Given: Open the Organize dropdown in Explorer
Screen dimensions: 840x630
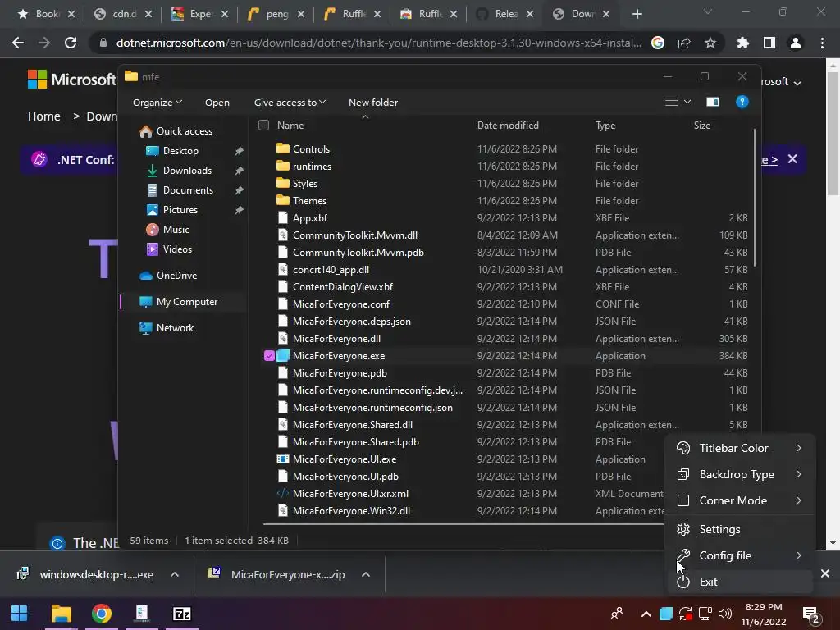Looking at the screenshot, I should point(157,103).
